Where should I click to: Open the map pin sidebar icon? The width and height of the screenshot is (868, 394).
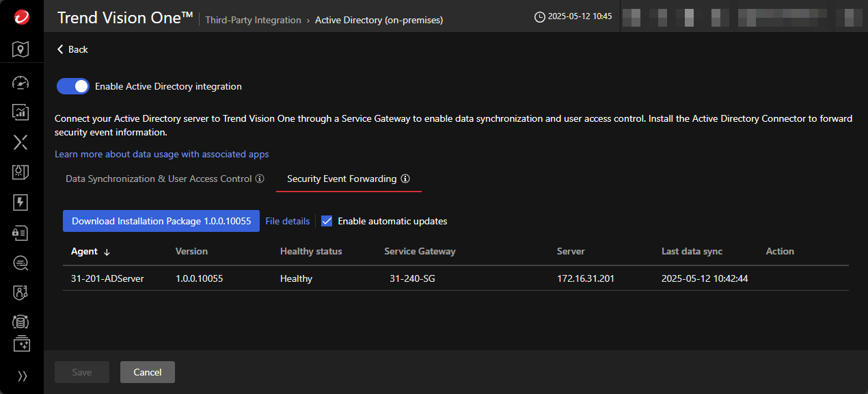coord(21,49)
